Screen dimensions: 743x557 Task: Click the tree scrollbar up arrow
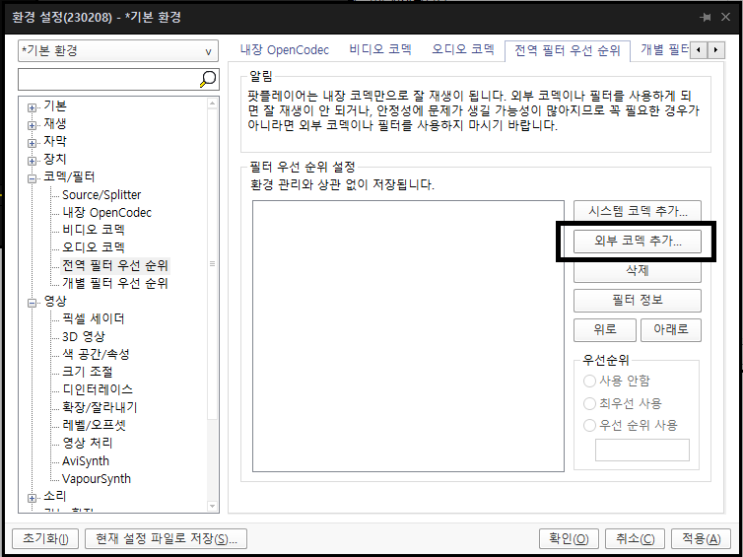(212, 103)
